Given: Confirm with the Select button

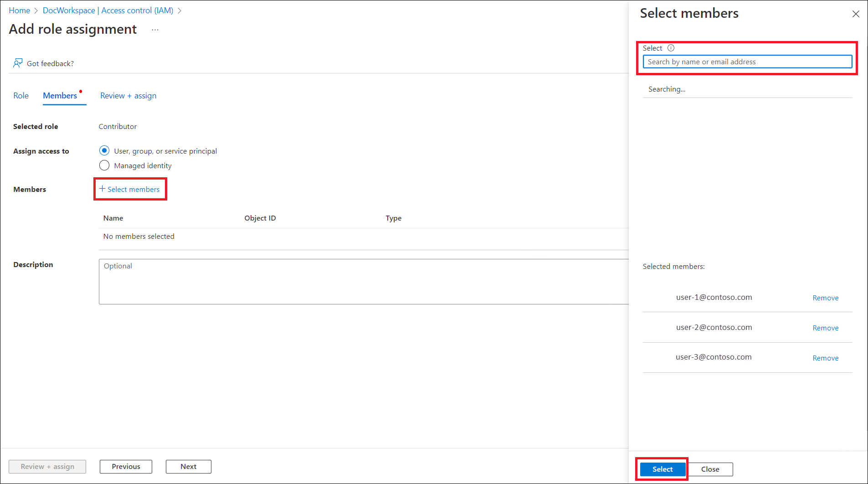Looking at the screenshot, I should click(662, 469).
